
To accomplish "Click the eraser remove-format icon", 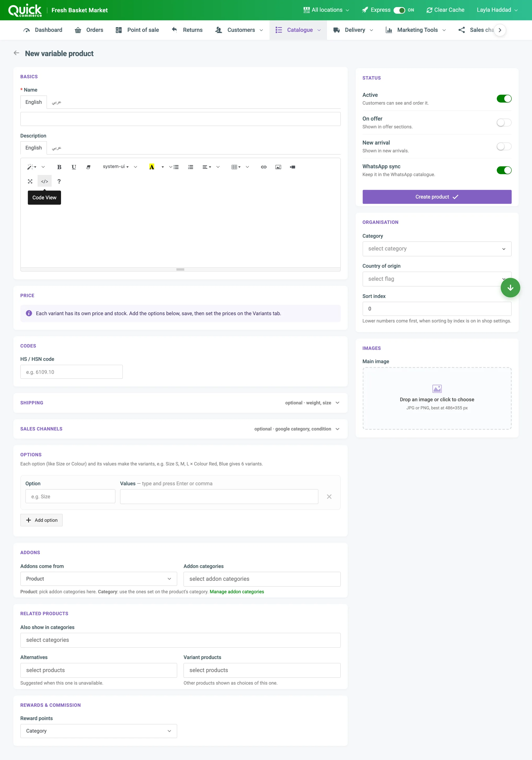I will click(88, 167).
